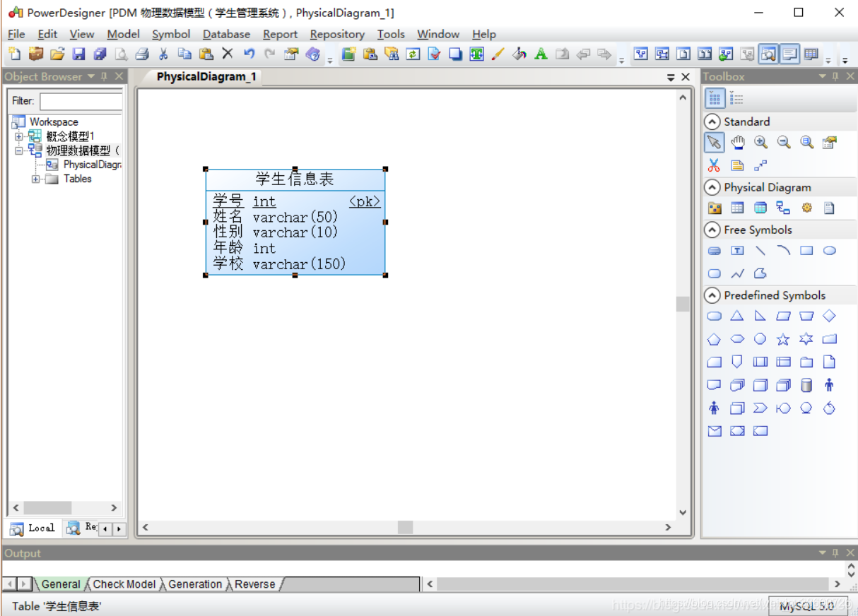858x616 pixels.
Task: Collapse the Standard toolbox section
Action: coord(712,122)
